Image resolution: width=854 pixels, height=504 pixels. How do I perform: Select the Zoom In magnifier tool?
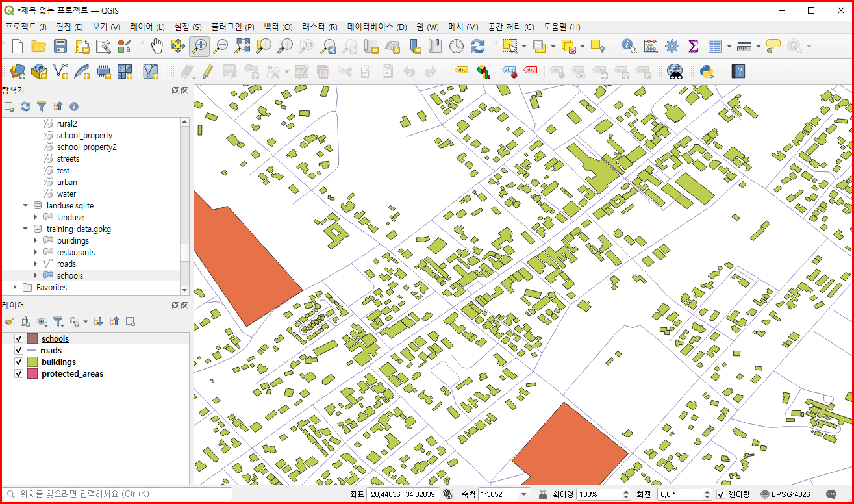pyautogui.click(x=199, y=46)
